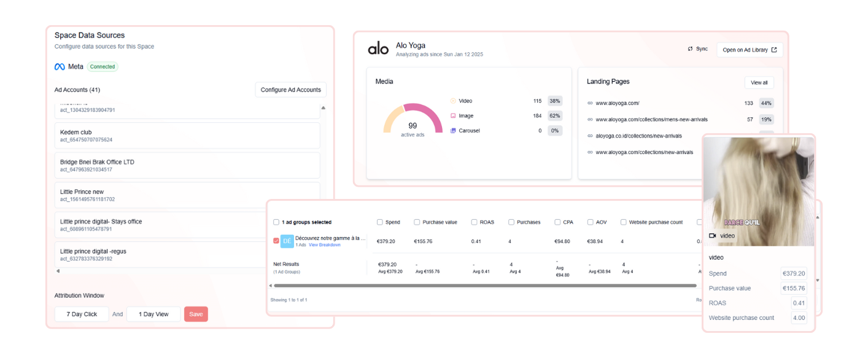Click the Configure Ad Accounts button
Viewport: 868px width, 358px height.
coord(291,90)
